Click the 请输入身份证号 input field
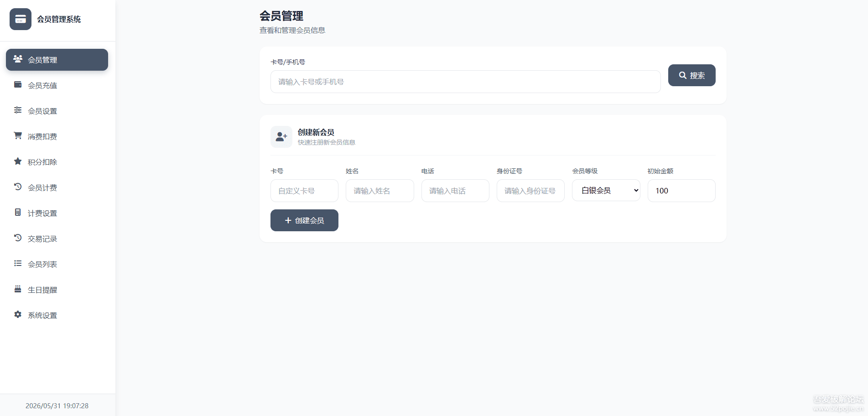The width and height of the screenshot is (868, 416). pyautogui.click(x=530, y=191)
